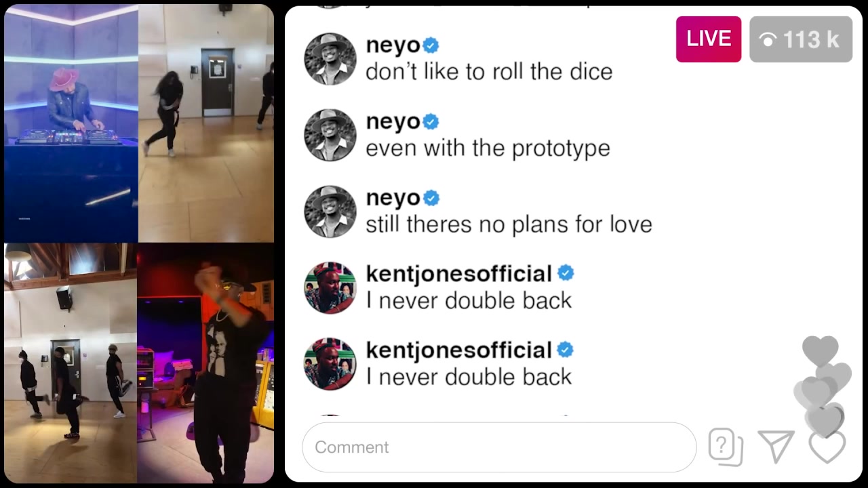Select top-right dancer video tile
Screen dimensions: 868x488
(206, 123)
